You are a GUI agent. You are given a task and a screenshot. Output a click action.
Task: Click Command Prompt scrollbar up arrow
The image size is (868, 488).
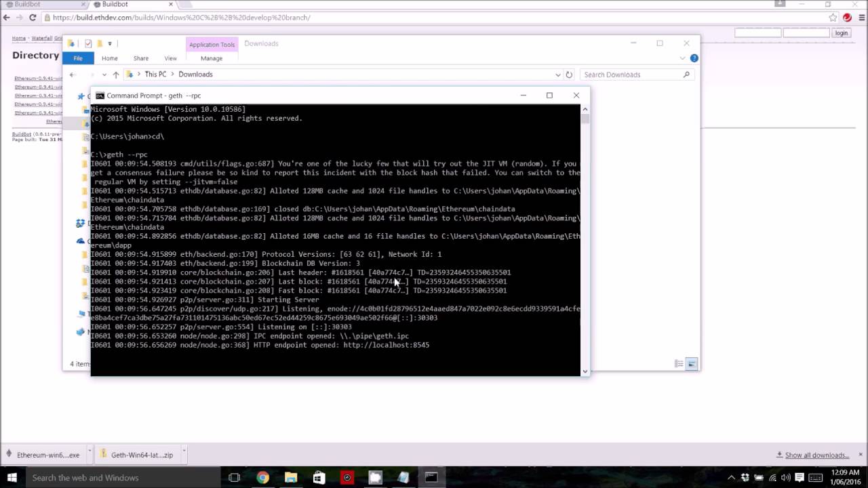[x=585, y=109]
